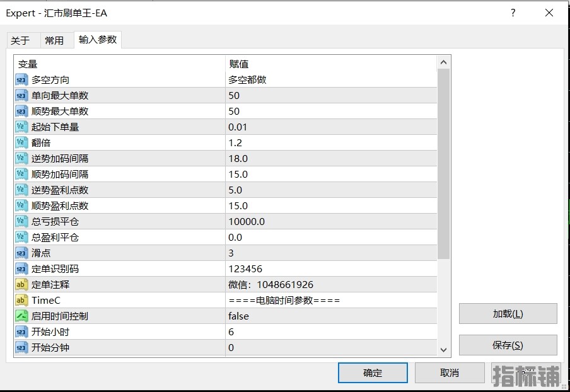The height and width of the screenshot is (392, 570).
Task: Toggle the 启用时间控制 false value
Action: point(330,316)
